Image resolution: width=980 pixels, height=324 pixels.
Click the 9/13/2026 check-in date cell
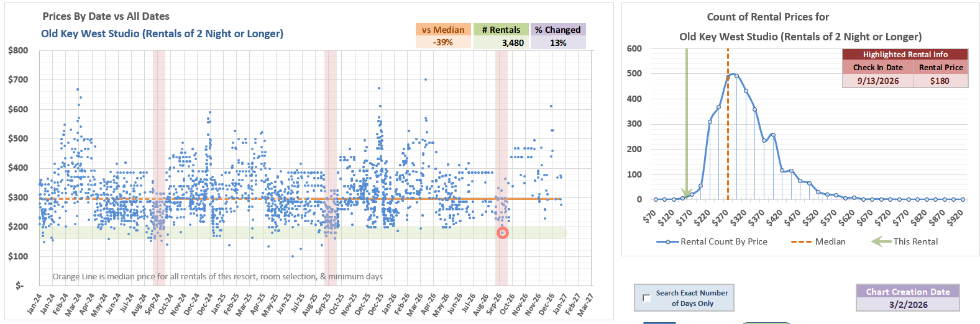(x=877, y=81)
